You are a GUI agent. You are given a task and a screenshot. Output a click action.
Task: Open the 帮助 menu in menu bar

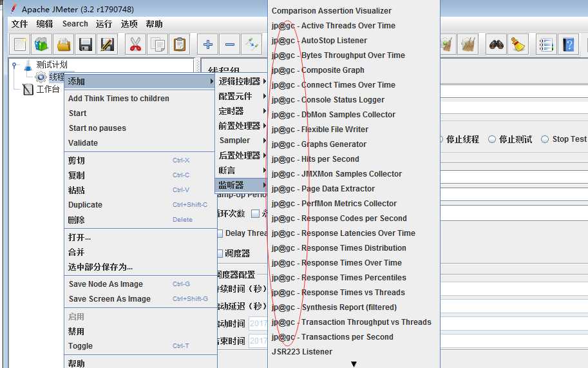[154, 24]
